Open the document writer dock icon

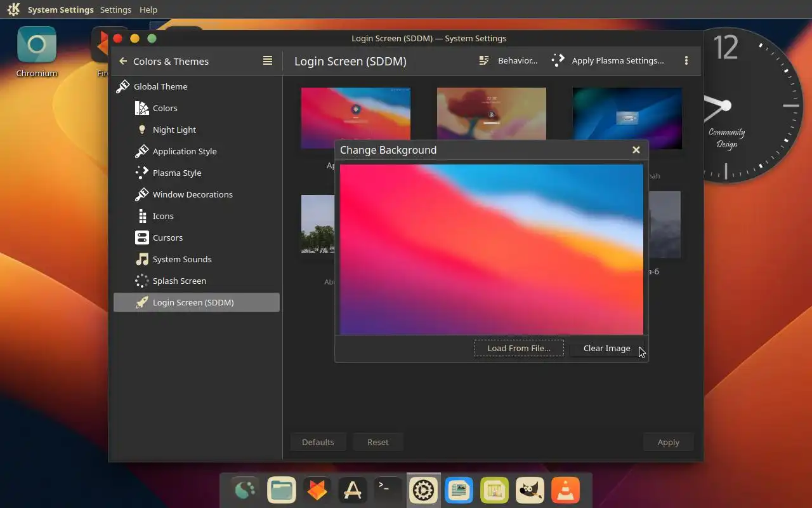click(459, 490)
